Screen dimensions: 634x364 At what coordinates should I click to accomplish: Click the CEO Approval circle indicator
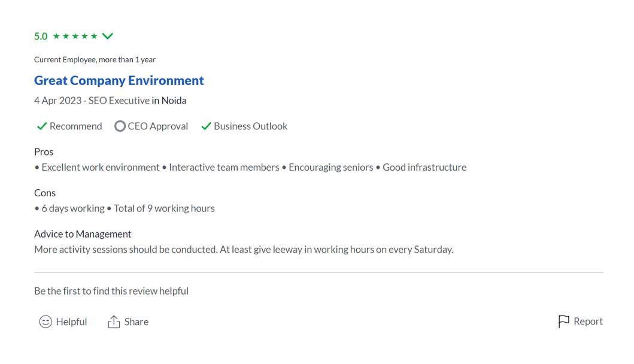pos(120,126)
